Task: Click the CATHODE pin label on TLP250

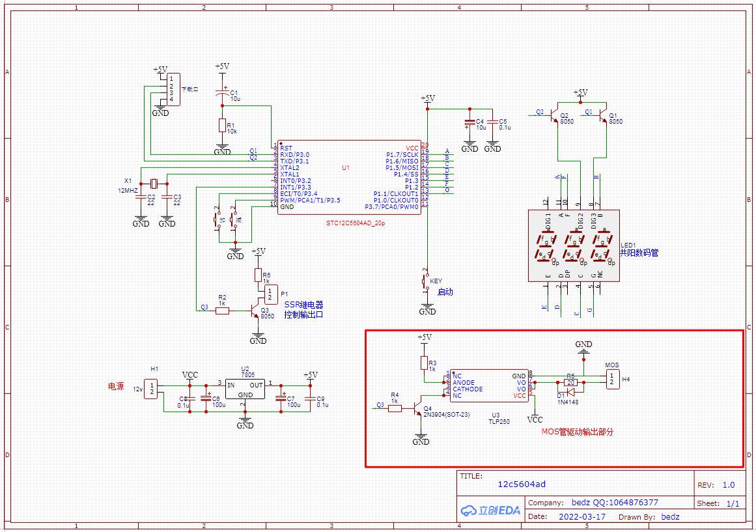Action: click(x=468, y=389)
